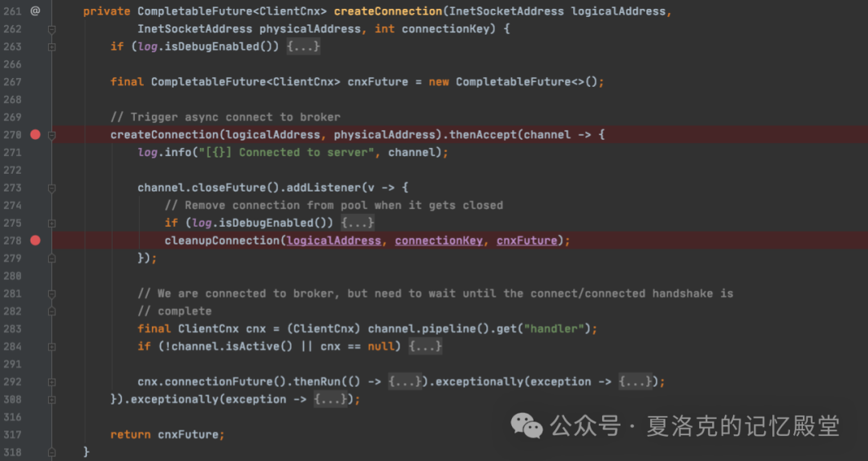The height and width of the screenshot is (461, 868).
Task: Collapse the comment fold marker at line 281
Action: (51, 294)
